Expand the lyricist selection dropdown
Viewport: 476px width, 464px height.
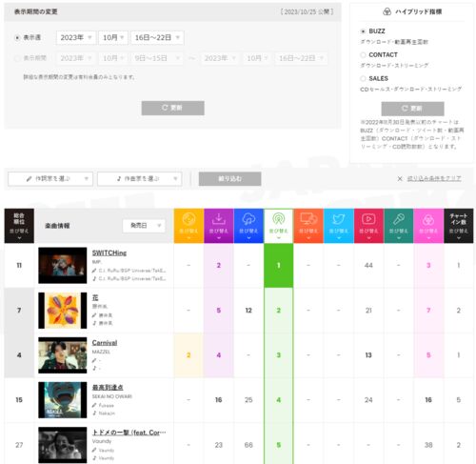click(50, 179)
